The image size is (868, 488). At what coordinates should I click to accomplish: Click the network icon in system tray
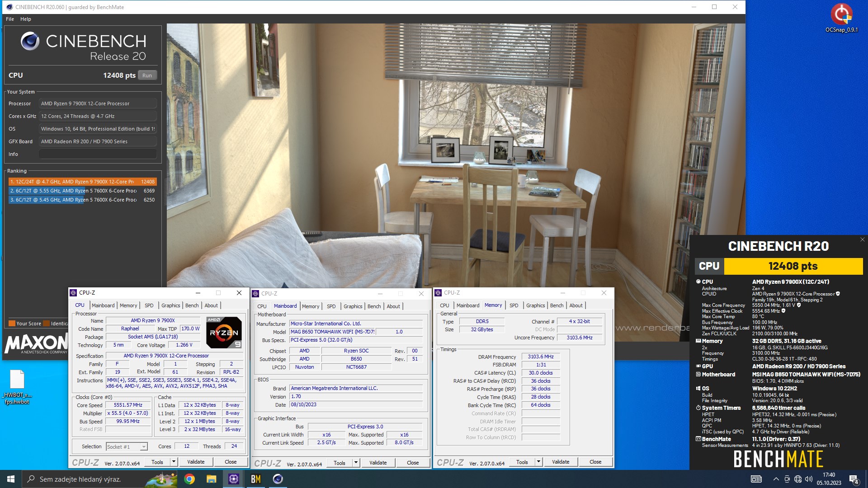[x=798, y=479]
